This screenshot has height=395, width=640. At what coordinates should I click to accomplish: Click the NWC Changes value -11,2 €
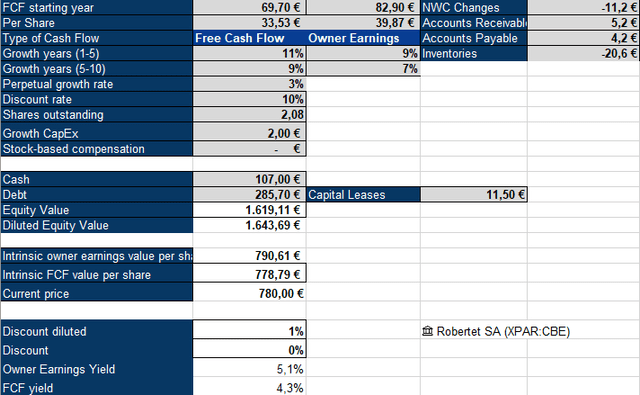584,7
